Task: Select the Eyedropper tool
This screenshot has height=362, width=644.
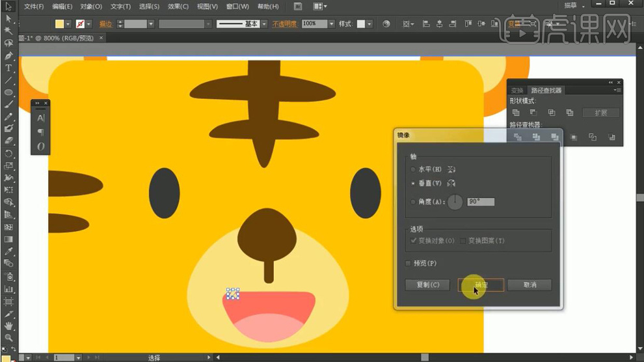Action: click(x=8, y=251)
